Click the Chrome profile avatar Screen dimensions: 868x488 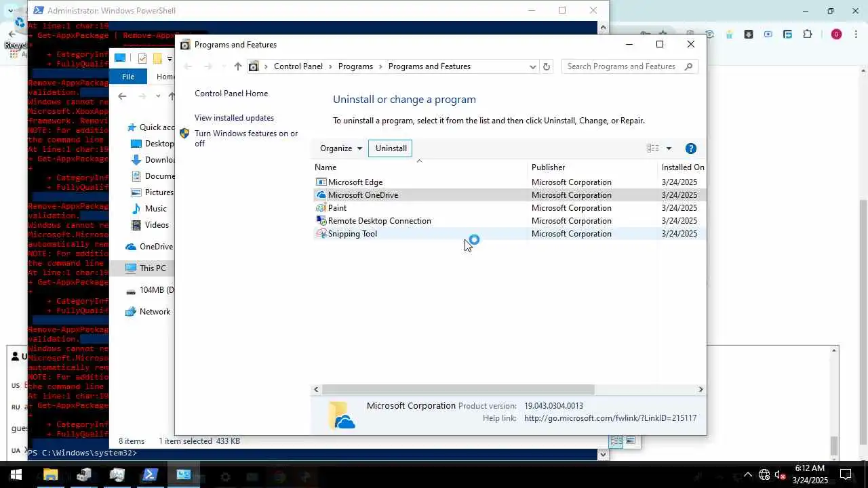836,34
